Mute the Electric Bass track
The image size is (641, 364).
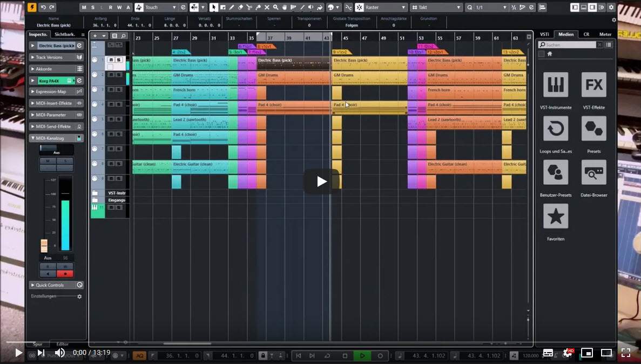click(110, 60)
